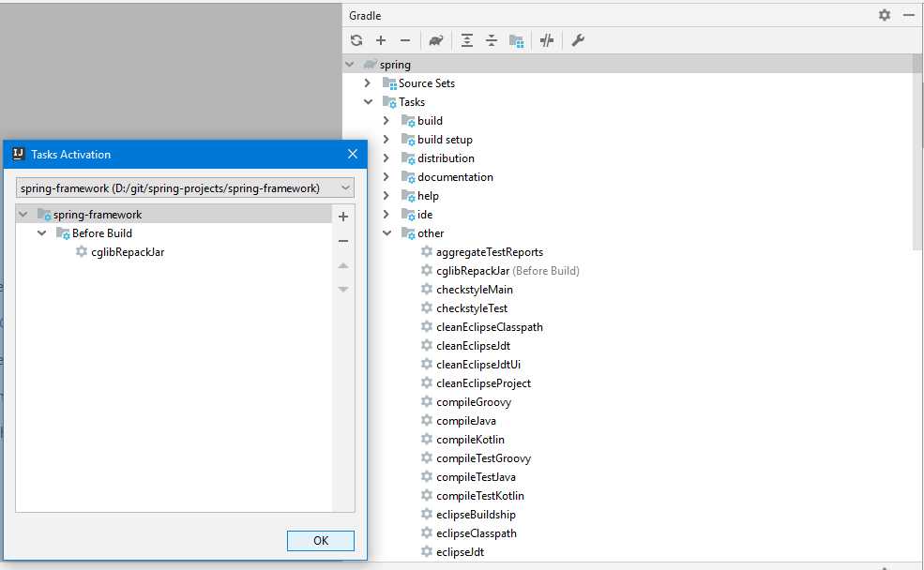Viewport: 924px width, 570px height.
Task: Click the gear icon beside aggregateTestReports
Action: tap(427, 251)
